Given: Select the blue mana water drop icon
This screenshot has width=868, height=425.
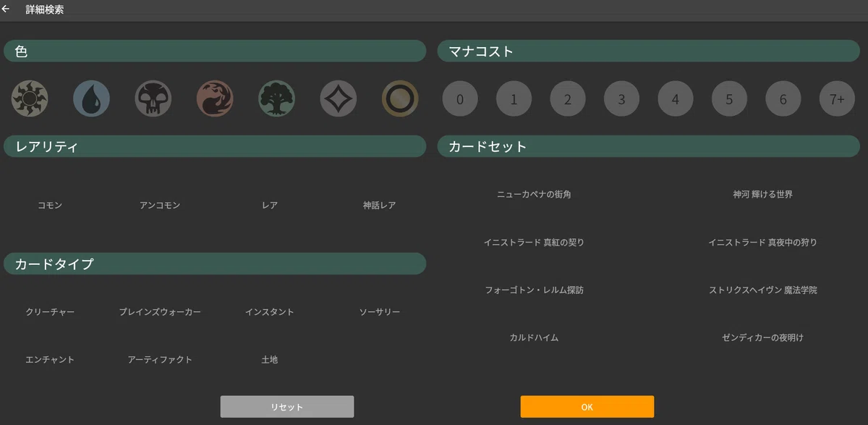Looking at the screenshot, I should [91, 98].
